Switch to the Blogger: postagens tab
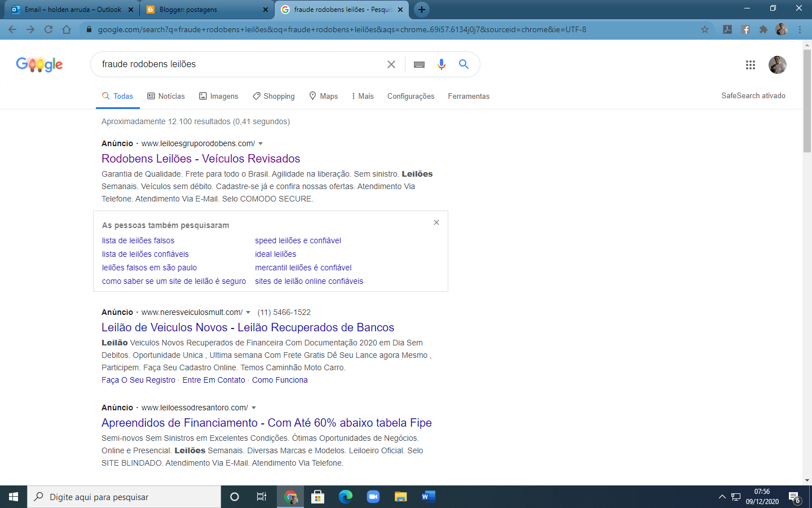Viewport: 812px width, 508px height. click(206, 10)
